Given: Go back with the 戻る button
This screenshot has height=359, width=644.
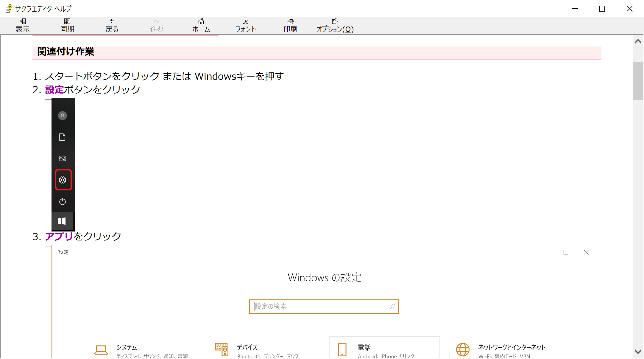Looking at the screenshot, I should 112,26.
